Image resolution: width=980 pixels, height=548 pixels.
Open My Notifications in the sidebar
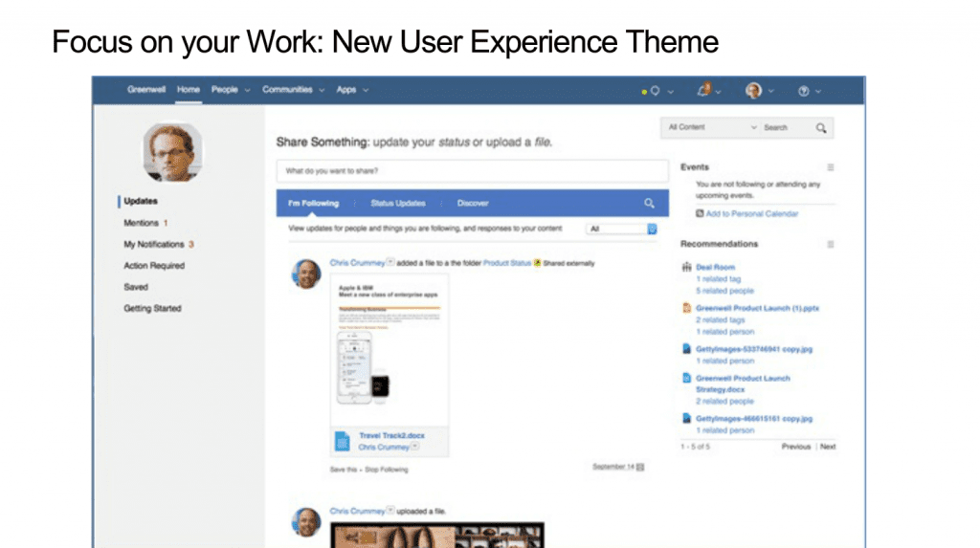point(154,244)
